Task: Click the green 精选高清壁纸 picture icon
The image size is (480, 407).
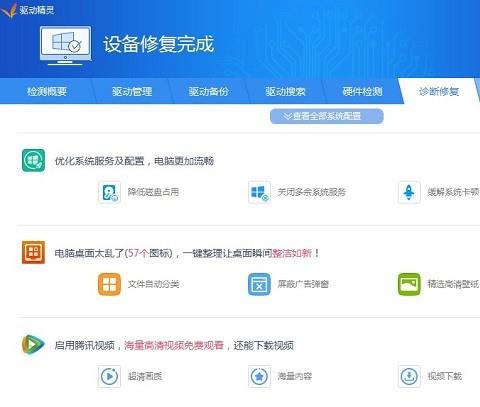Action: click(409, 284)
